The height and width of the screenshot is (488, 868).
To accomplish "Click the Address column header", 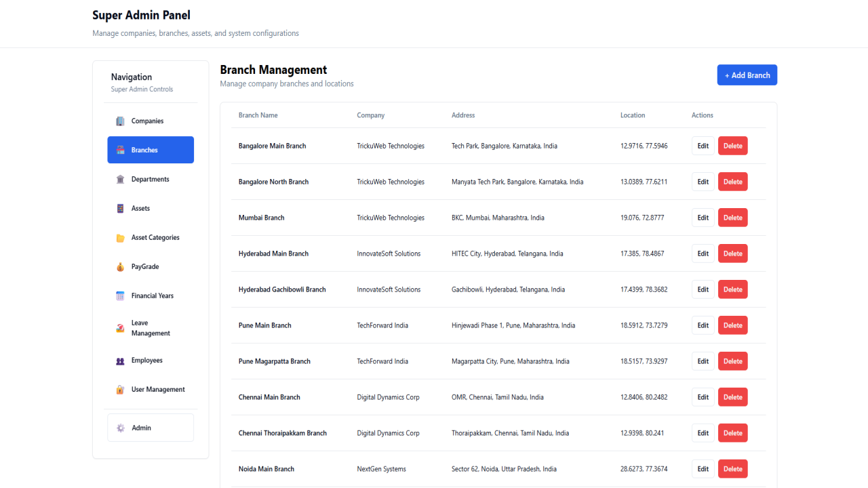I will coord(463,115).
